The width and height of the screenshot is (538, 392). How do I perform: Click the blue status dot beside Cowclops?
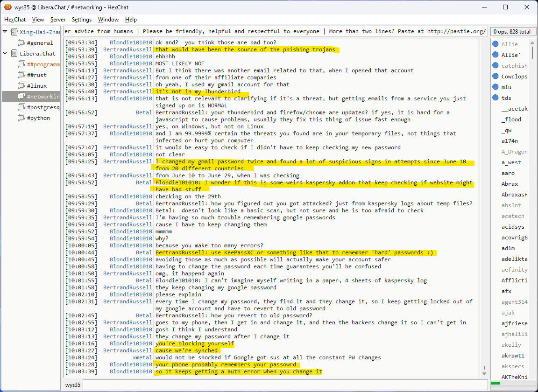[x=495, y=77]
